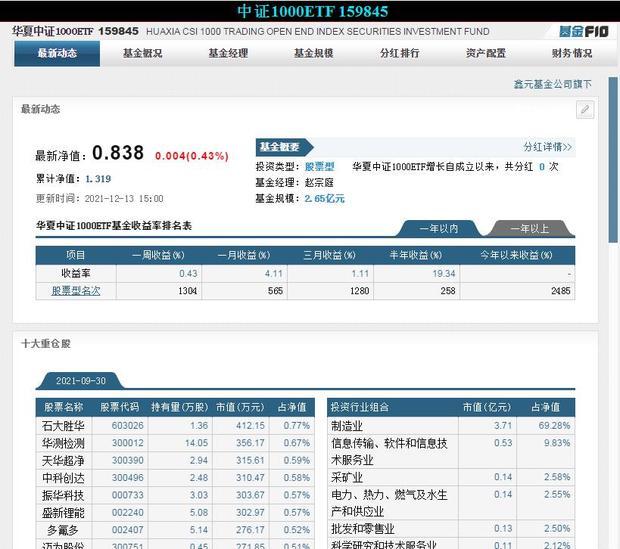Click 制造业 net value share 69.28%
The width and height of the screenshot is (620, 549).
click(554, 426)
